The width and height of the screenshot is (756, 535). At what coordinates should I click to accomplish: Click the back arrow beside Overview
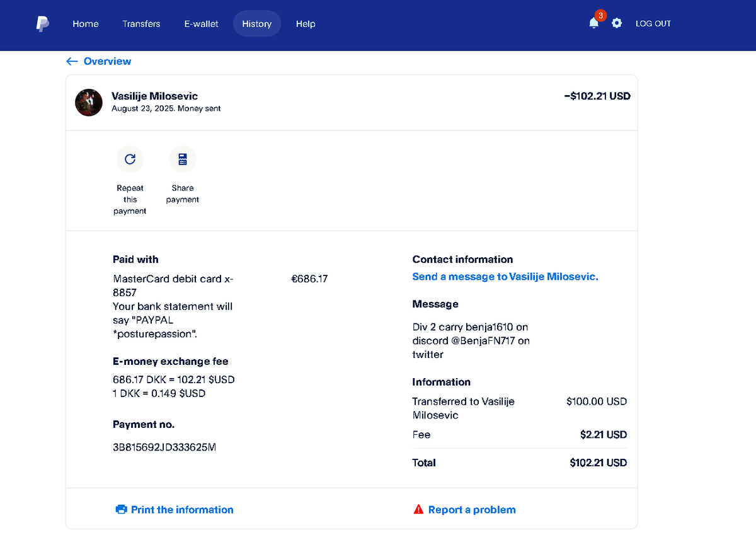click(72, 61)
